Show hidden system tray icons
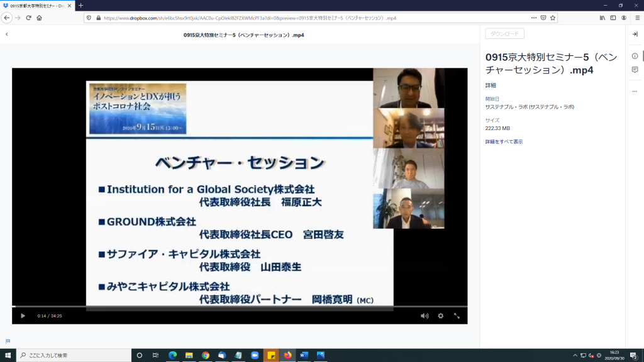 click(575, 356)
